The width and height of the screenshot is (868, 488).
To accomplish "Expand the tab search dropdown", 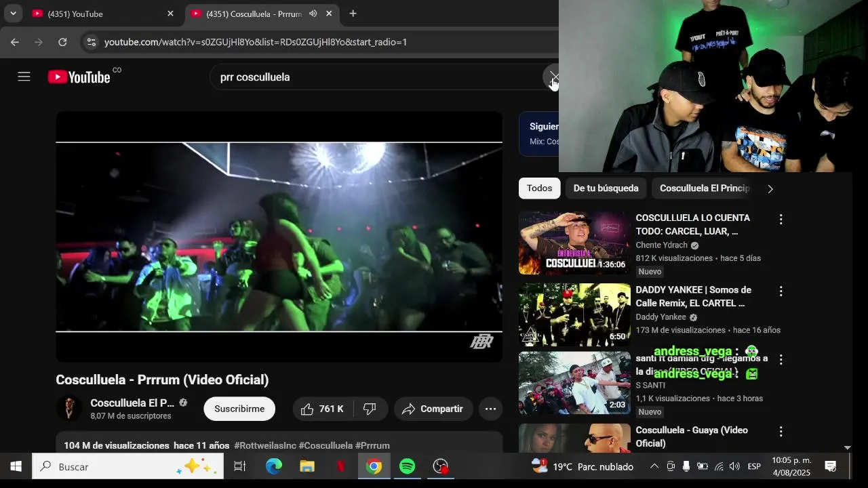I will point(13,14).
